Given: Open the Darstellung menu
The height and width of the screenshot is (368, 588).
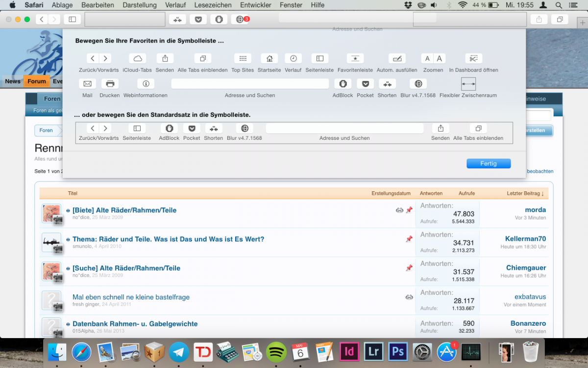Looking at the screenshot, I should pyautogui.click(x=139, y=5).
